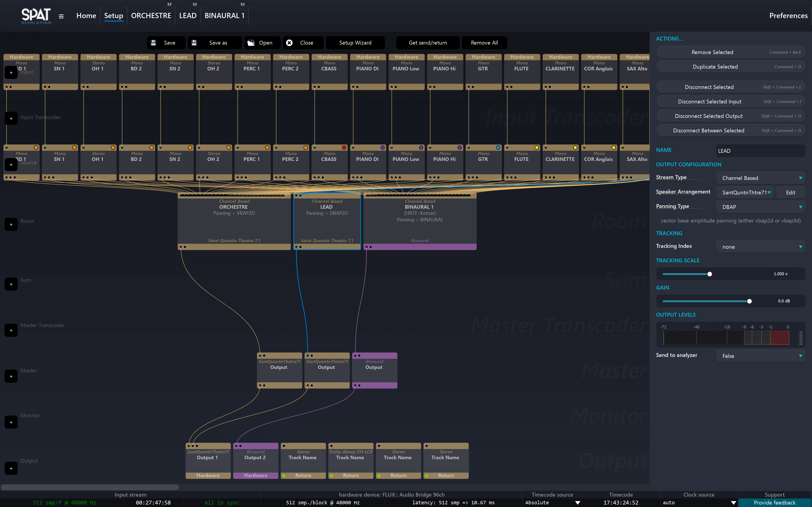Open the hamburger menu next to logo
The height and width of the screenshot is (507, 812).
tap(61, 16)
